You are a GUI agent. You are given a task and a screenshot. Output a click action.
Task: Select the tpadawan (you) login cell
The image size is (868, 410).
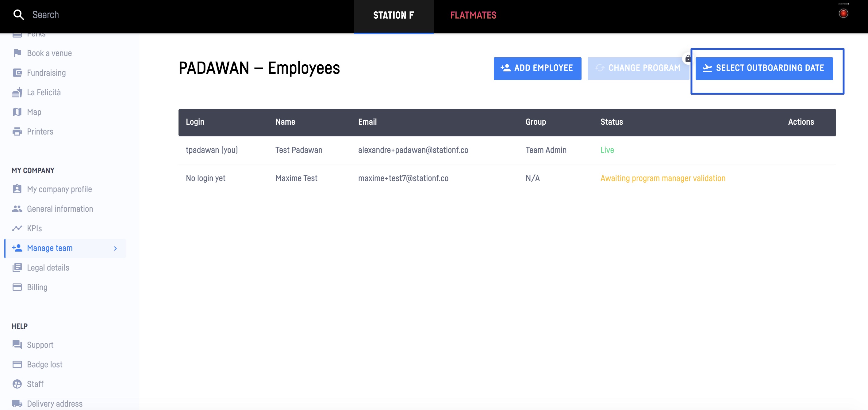point(212,150)
